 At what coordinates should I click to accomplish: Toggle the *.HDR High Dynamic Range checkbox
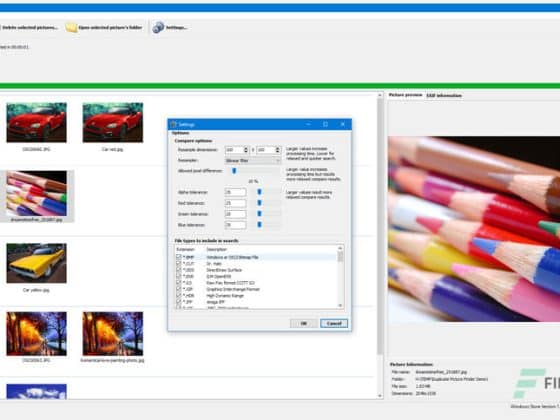click(x=179, y=295)
